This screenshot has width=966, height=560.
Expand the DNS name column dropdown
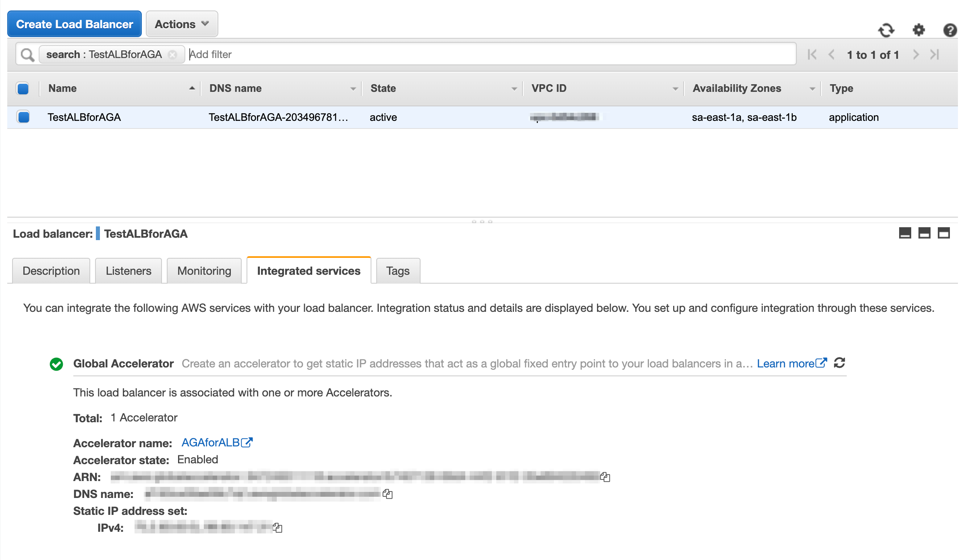(x=353, y=89)
